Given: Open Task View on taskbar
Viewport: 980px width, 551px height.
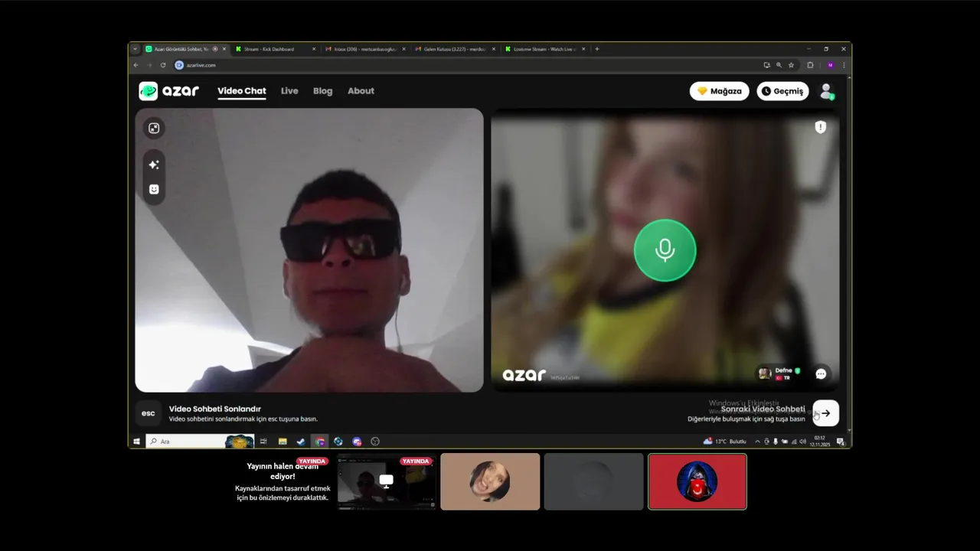Looking at the screenshot, I should coord(263,442).
